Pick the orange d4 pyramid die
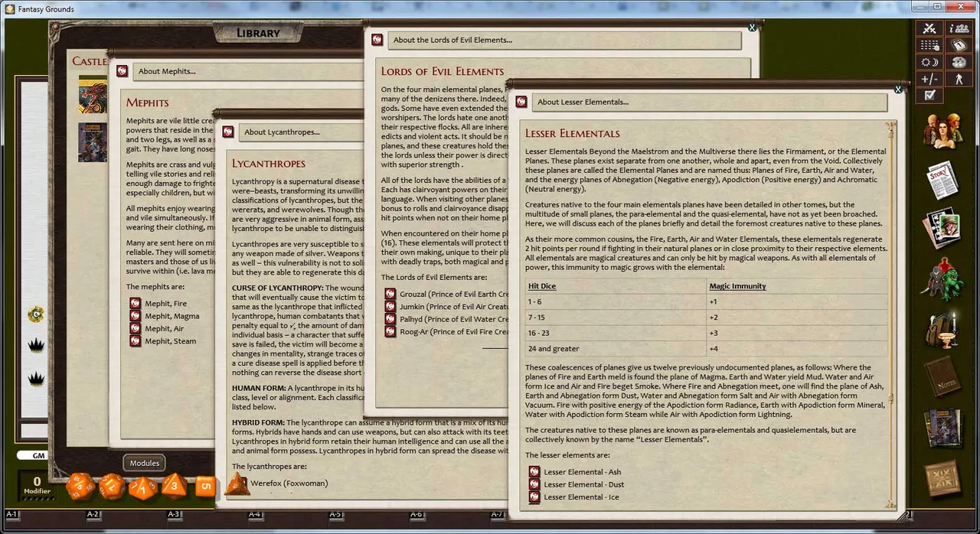This screenshot has height=534, width=980. click(237, 484)
